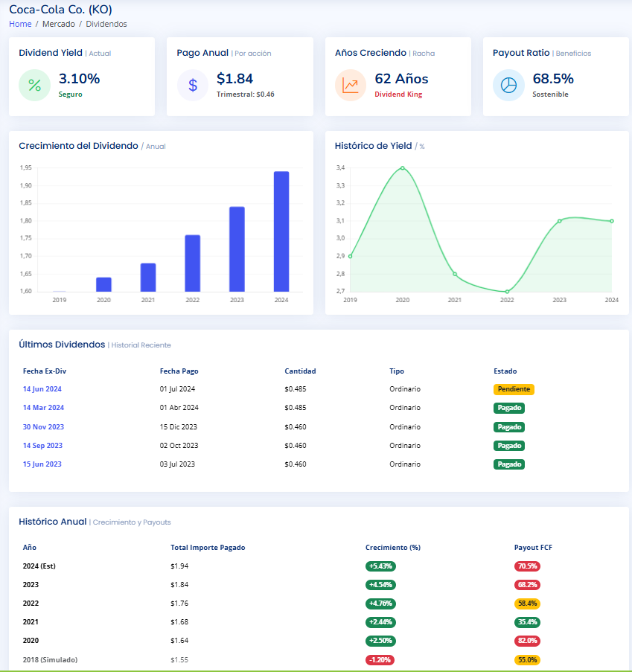The image size is (632, 672).
Task: Click Pagado badge for 14 Sep 2023 row
Action: [509, 446]
